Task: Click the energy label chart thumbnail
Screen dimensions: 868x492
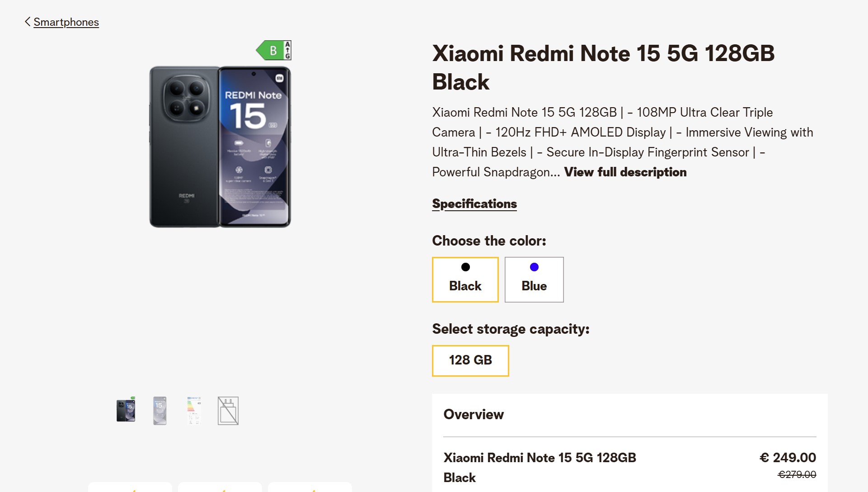Action: click(193, 411)
